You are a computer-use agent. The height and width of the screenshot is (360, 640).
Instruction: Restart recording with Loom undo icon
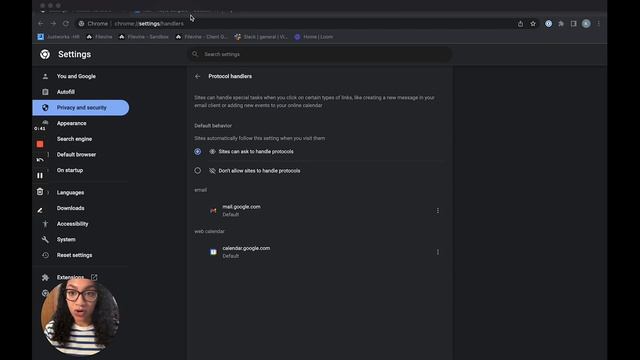tap(40, 160)
